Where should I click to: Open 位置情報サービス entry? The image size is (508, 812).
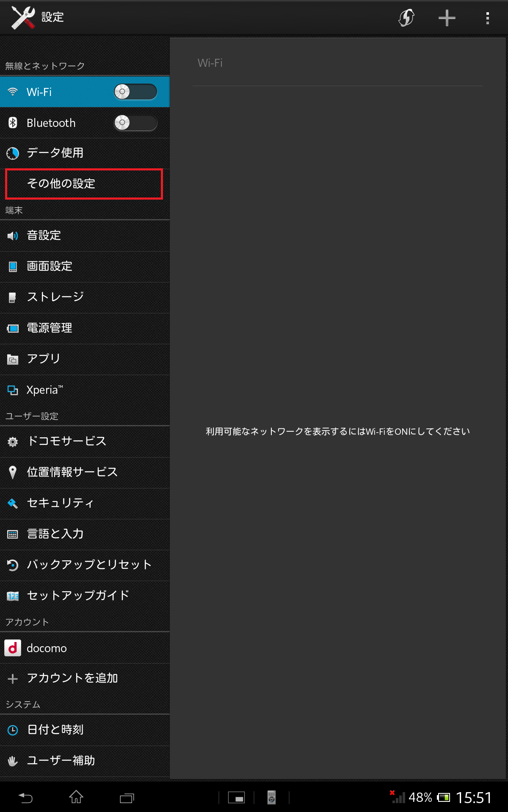click(85, 472)
